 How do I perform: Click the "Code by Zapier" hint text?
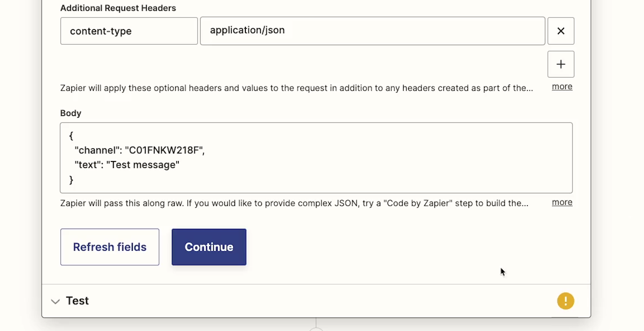coord(294,204)
